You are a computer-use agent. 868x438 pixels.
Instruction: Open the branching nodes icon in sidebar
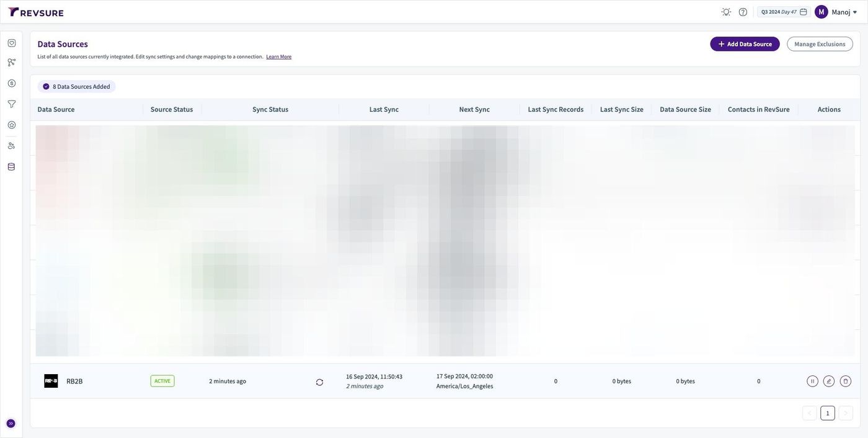pyautogui.click(x=11, y=62)
